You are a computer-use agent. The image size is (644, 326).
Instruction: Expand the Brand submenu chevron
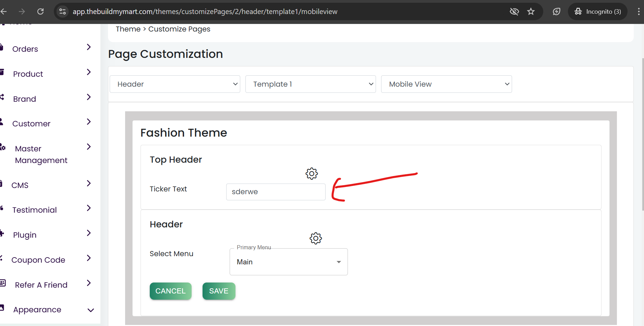click(x=89, y=97)
